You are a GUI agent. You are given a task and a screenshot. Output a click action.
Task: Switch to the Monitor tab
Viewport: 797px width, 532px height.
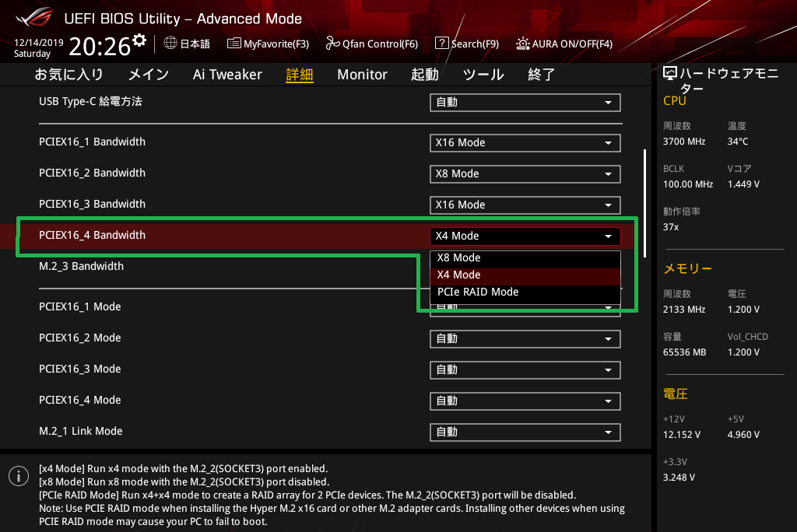click(x=362, y=74)
